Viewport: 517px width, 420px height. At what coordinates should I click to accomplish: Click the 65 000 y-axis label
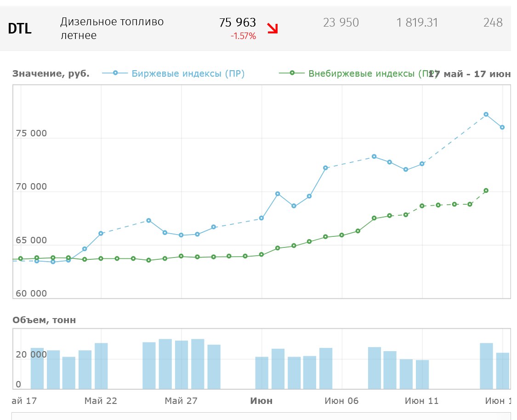click(x=31, y=241)
